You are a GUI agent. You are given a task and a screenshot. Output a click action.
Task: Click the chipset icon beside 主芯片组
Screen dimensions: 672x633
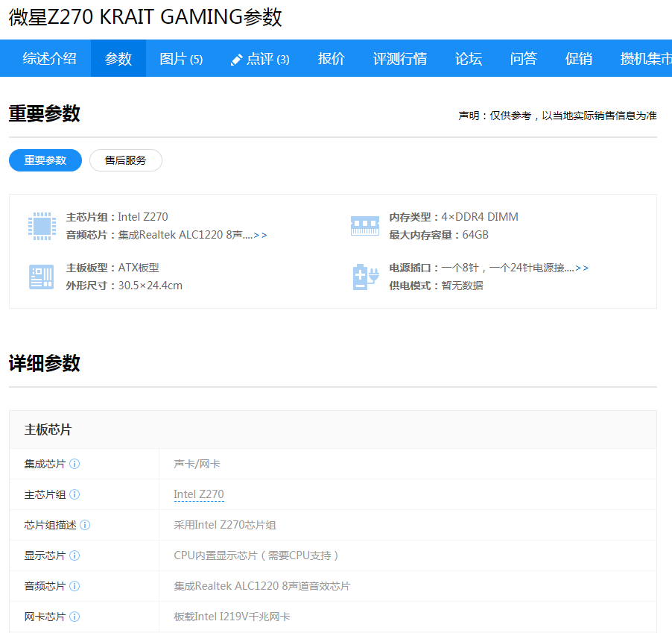[42, 226]
